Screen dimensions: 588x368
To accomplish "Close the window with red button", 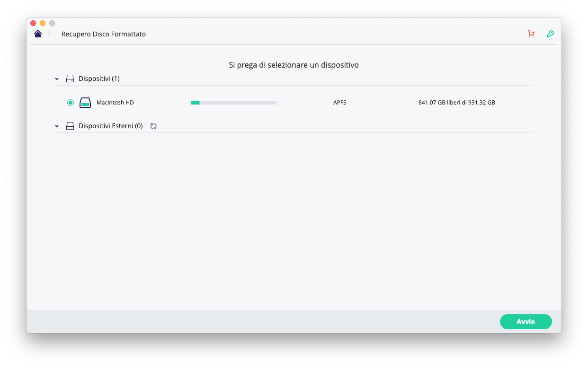I will click(33, 23).
